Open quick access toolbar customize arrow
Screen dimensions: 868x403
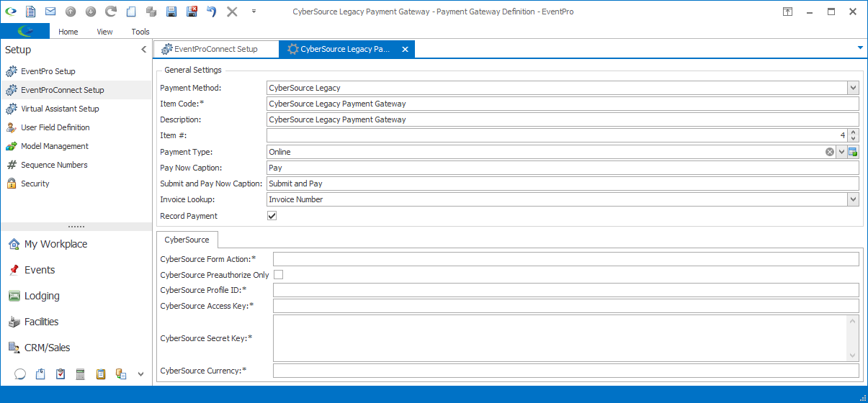pos(254,12)
